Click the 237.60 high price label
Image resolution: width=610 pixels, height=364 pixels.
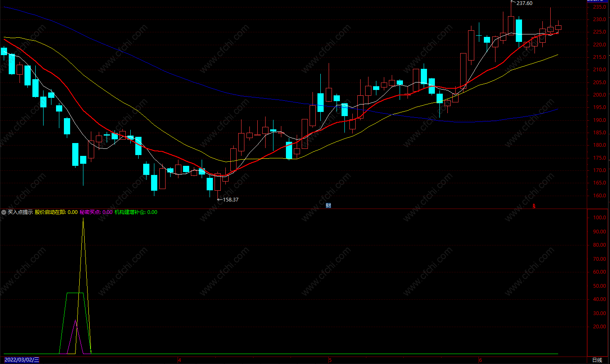pos(525,3)
